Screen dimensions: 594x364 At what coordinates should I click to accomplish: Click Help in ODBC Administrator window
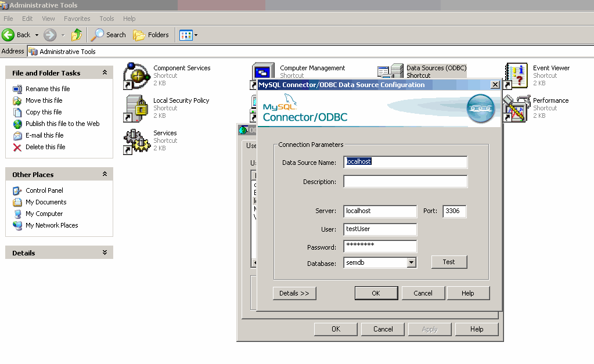point(477,329)
